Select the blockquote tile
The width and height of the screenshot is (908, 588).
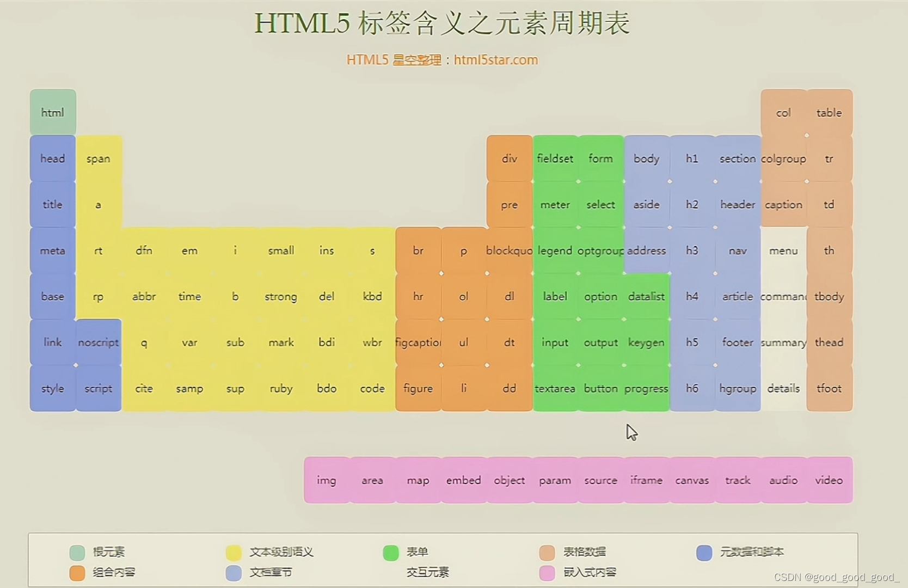click(510, 250)
